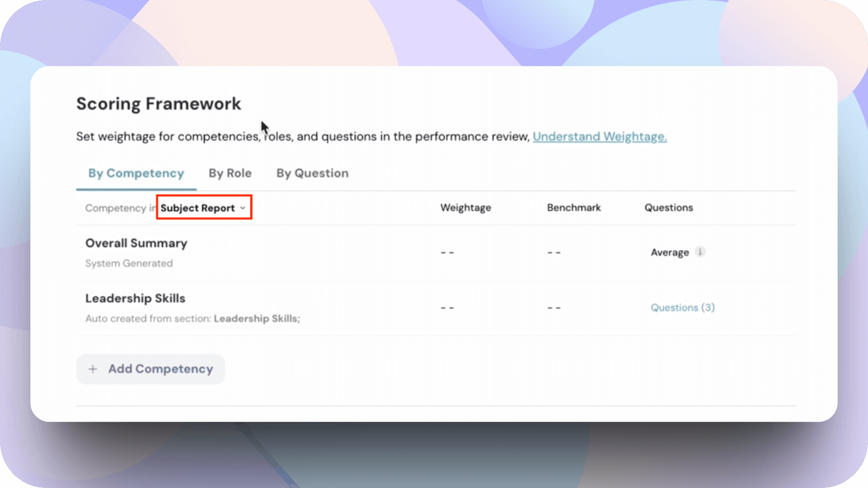Click the Leadership Skills weightage value
The width and height of the screenshot is (868, 488).
coord(447,308)
